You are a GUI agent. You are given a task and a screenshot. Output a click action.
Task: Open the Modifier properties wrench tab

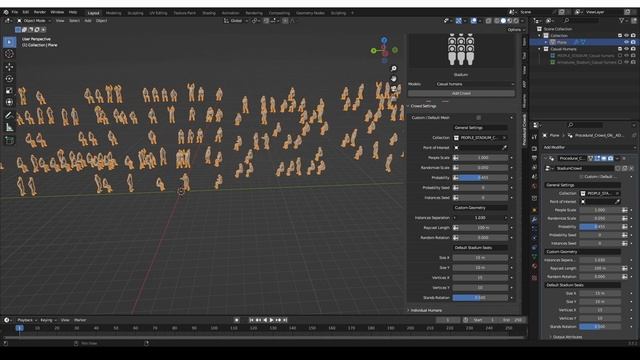point(534,220)
